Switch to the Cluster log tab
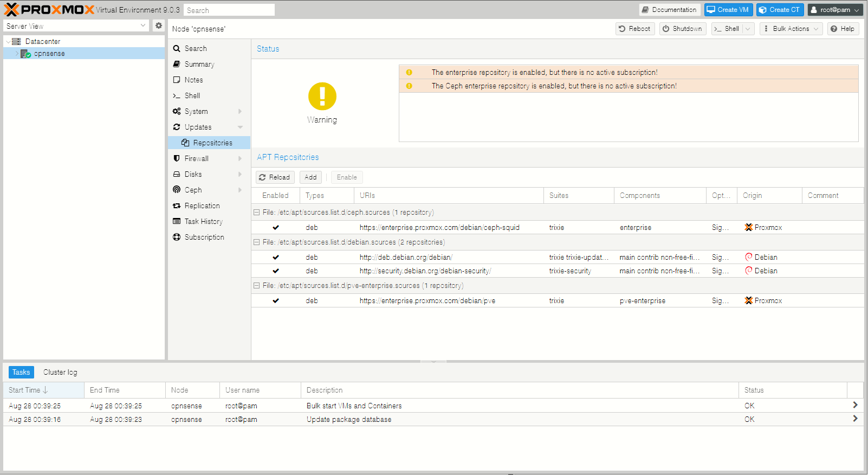868x475 pixels. pos(60,372)
